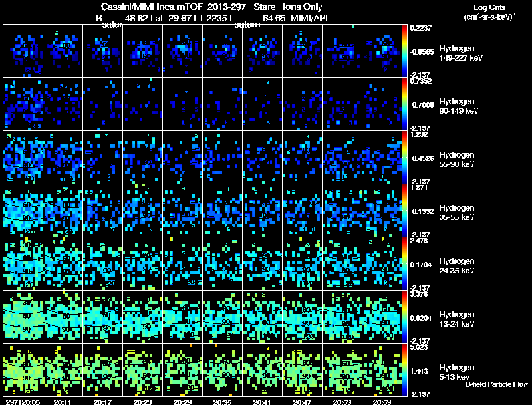Click the Hydrogen 90-149 keV row label
532x405 pixels.
pos(460,106)
